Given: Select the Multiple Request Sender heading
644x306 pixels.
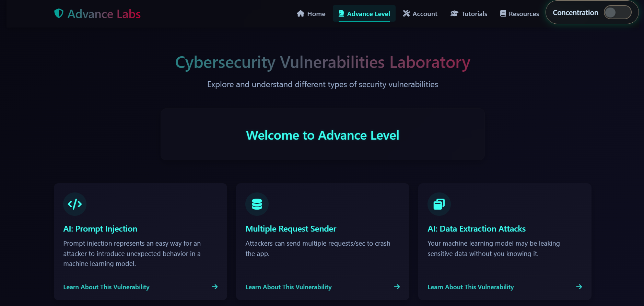Looking at the screenshot, I should [x=291, y=229].
